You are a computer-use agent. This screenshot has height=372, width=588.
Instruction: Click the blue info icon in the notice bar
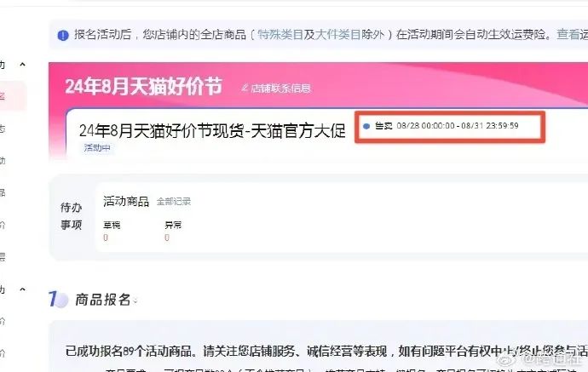tap(63, 35)
